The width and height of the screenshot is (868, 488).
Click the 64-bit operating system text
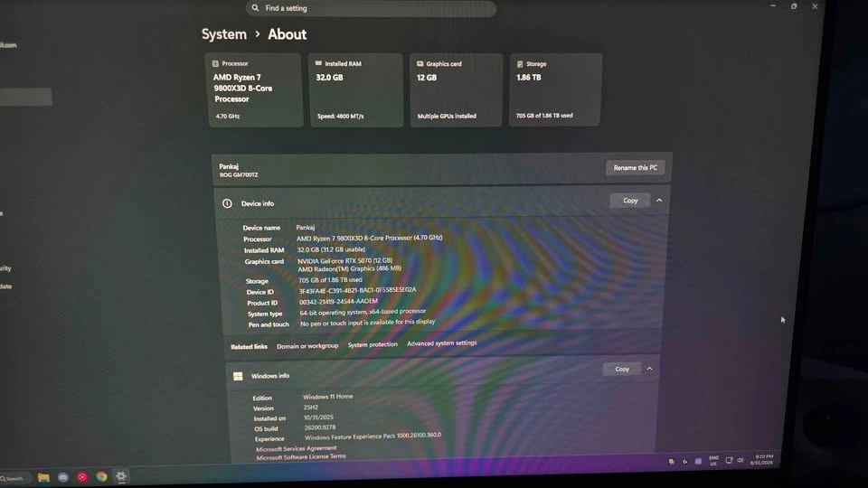coord(363,312)
